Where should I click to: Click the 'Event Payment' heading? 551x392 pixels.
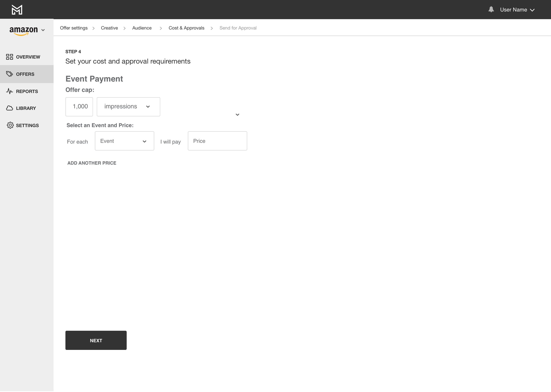click(94, 79)
